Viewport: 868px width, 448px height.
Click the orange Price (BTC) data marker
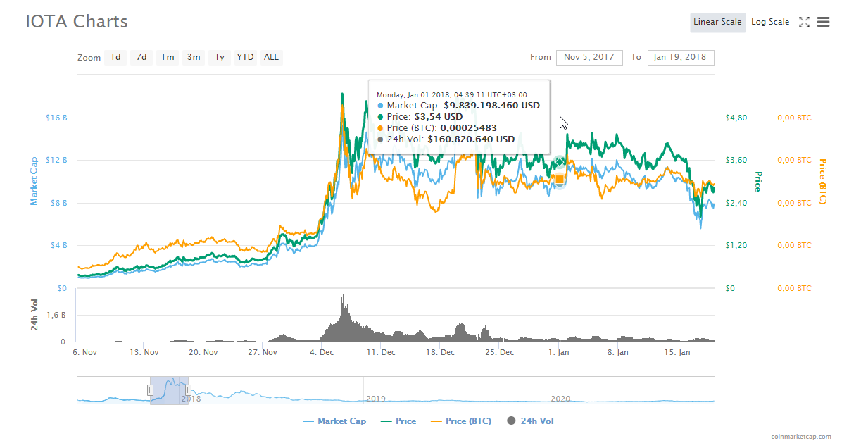tap(560, 180)
